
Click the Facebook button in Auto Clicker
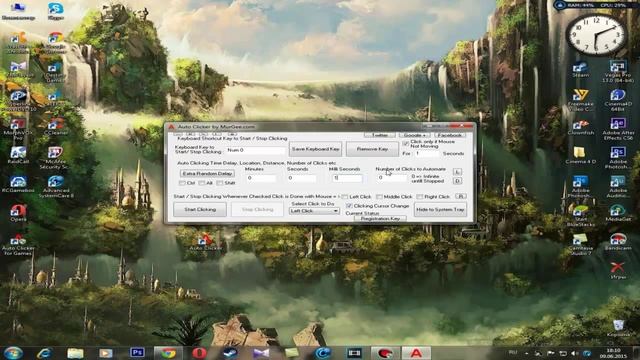tap(449, 135)
